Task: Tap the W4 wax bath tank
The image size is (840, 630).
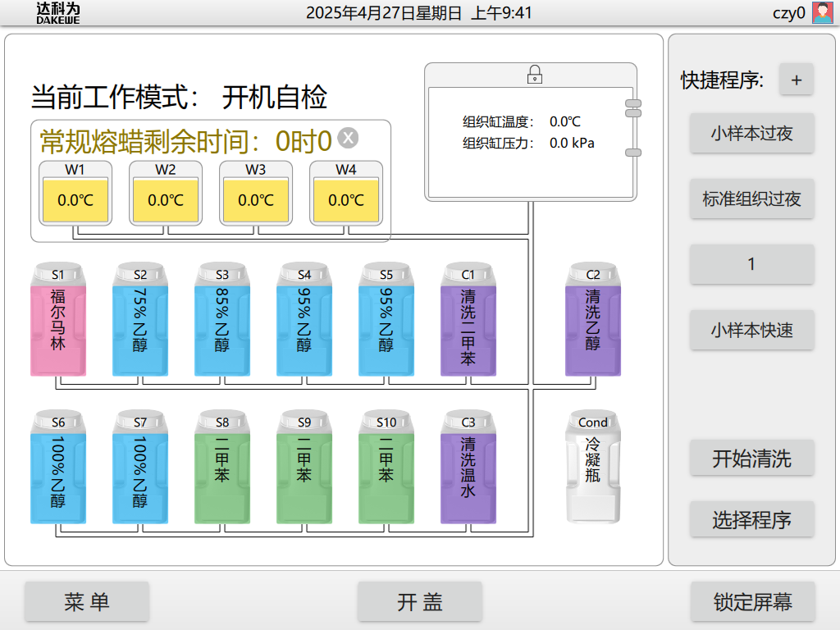Action: click(345, 194)
